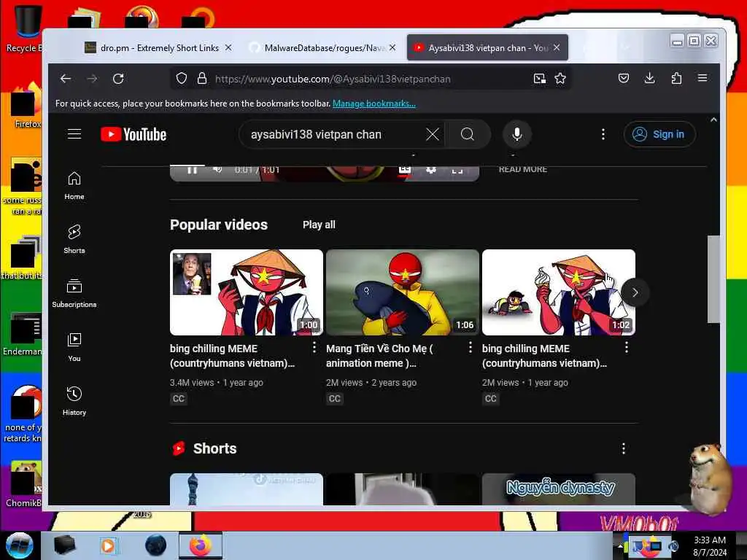Open the You sidebar item
747x560 pixels.
tap(74, 347)
